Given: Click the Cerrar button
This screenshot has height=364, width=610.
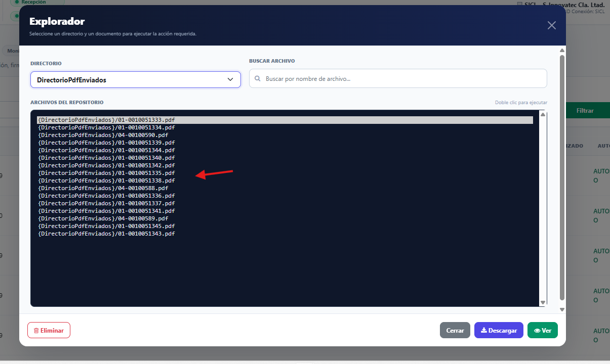Looking at the screenshot, I should click(455, 330).
